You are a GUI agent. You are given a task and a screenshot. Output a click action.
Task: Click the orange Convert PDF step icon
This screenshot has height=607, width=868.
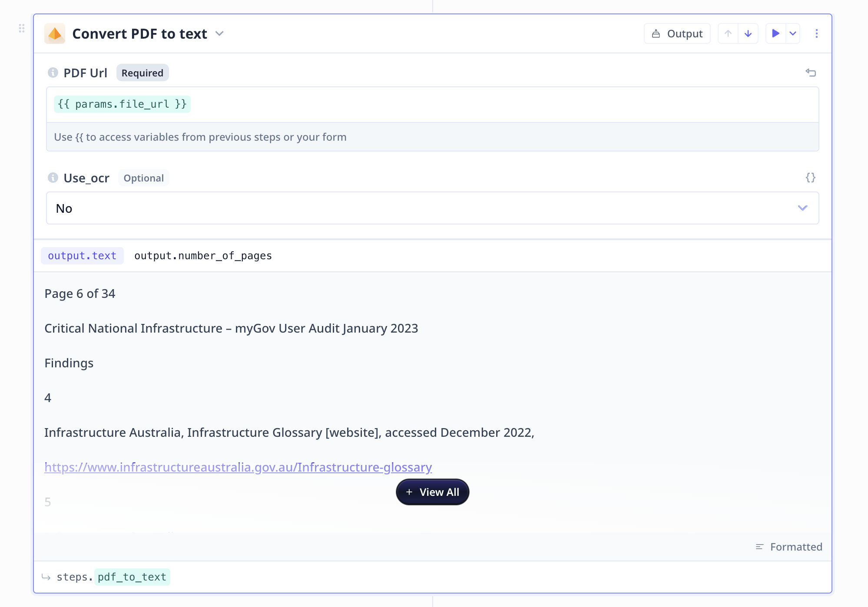point(55,33)
